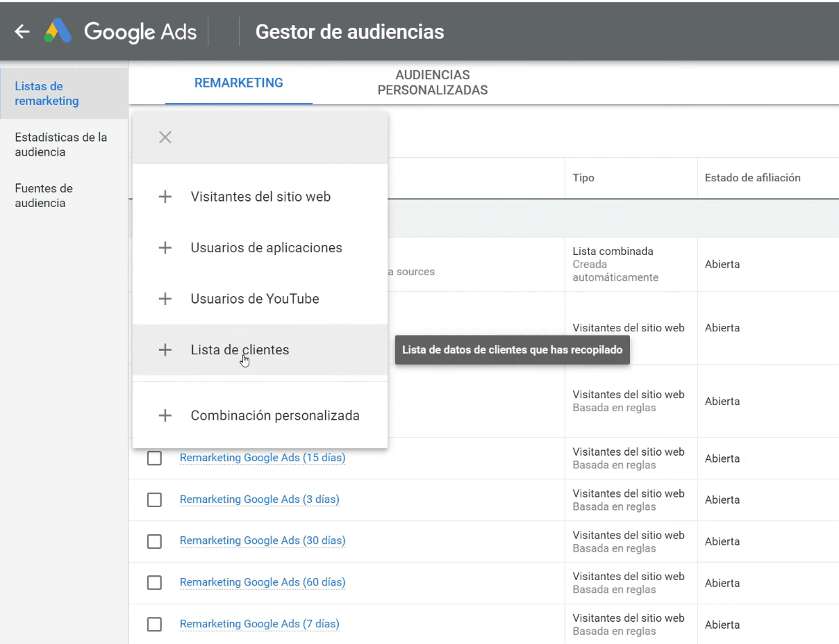Close the audience type popup menu
Viewport: 839px width, 644px height.
point(165,137)
